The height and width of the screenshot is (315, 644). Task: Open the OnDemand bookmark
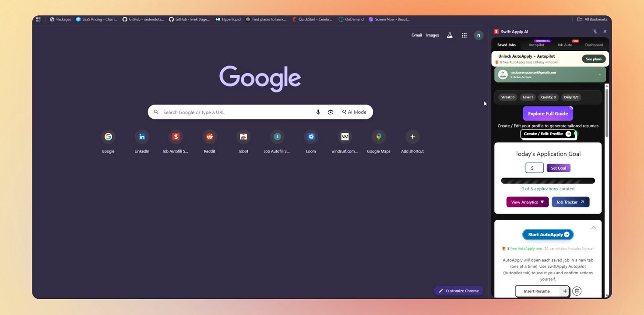[351, 19]
